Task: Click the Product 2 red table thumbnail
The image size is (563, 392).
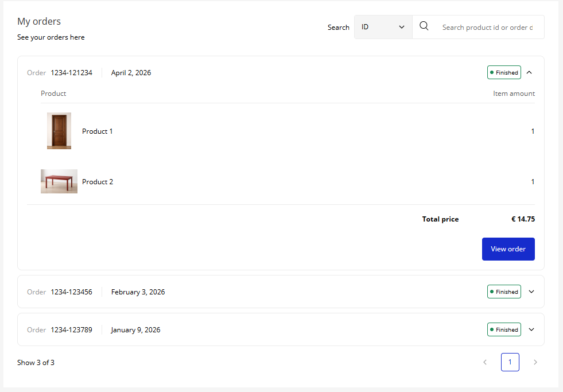Action: 59,181
